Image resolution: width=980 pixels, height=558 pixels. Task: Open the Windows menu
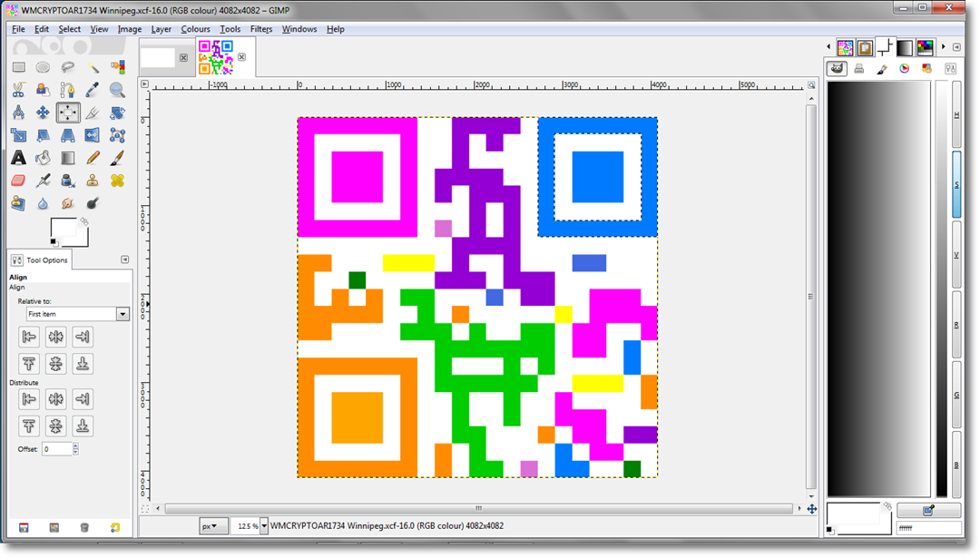pos(299,29)
